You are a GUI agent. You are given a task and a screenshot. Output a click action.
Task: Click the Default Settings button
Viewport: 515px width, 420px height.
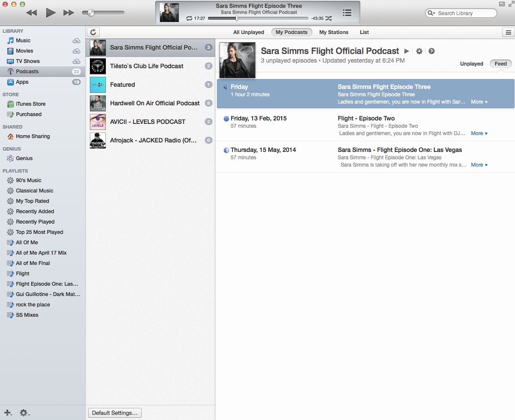click(x=114, y=413)
